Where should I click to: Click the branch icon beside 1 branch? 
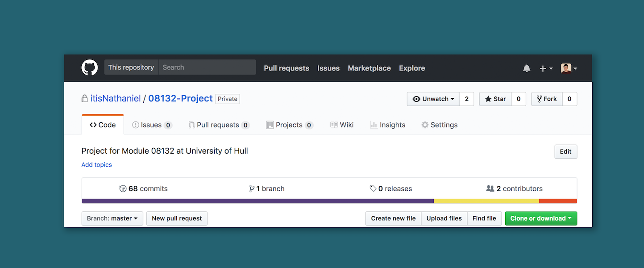pyautogui.click(x=252, y=188)
